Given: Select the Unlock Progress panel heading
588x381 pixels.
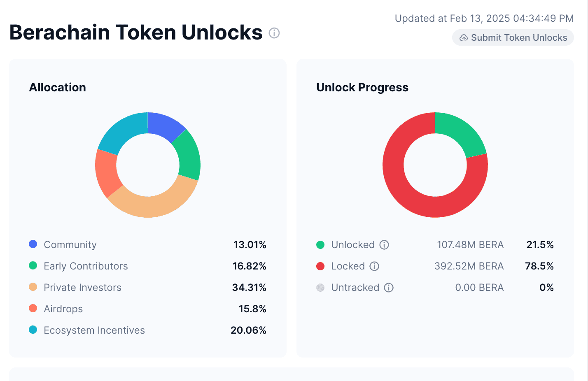Looking at the screenshot, I should pyautogui.click(x=362, y=87).
